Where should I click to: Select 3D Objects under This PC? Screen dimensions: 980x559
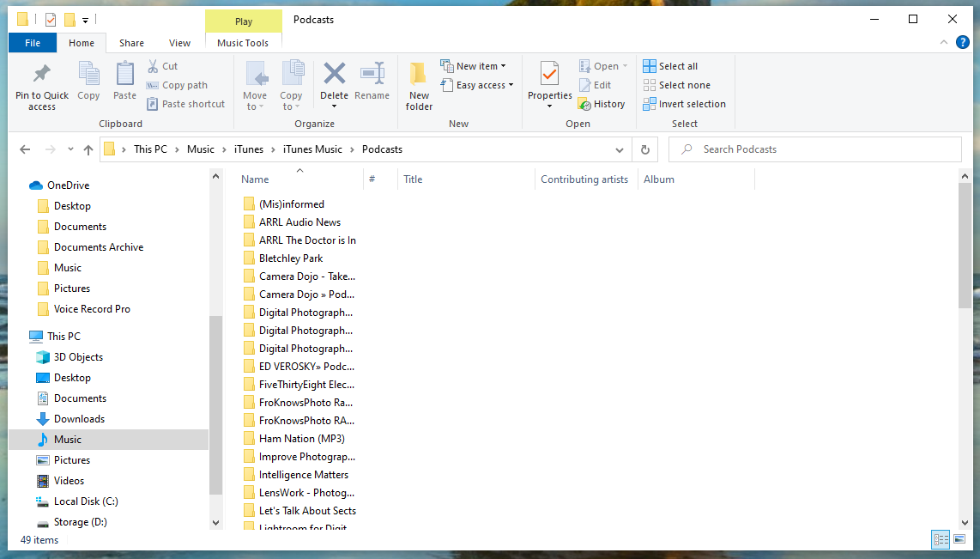click(x=78, y=357)
